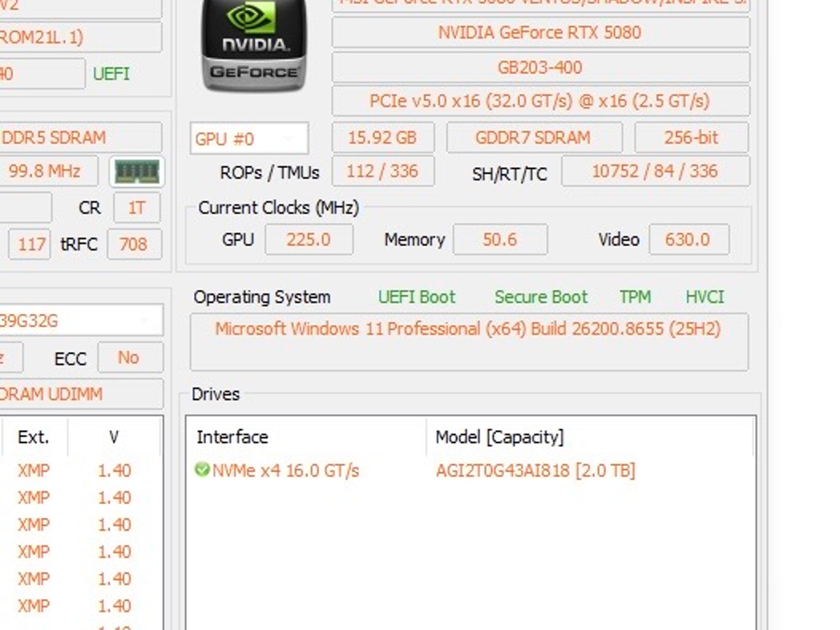Click the ECC value No
This screenshot has width=840, height=630.
(130, 358)
